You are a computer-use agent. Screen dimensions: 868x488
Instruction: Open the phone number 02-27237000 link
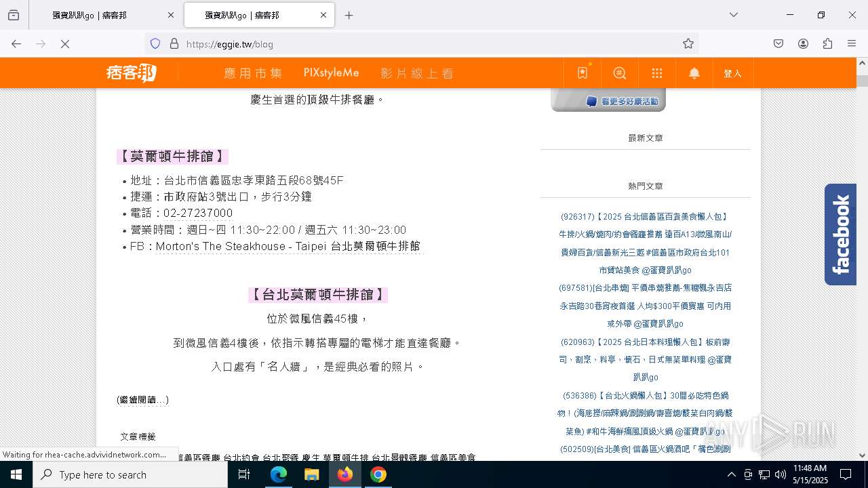coord(198,213)
